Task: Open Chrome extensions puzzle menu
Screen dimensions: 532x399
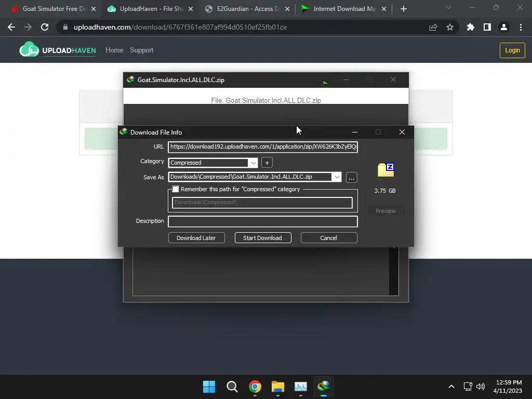Action: (x=471, y=27)
